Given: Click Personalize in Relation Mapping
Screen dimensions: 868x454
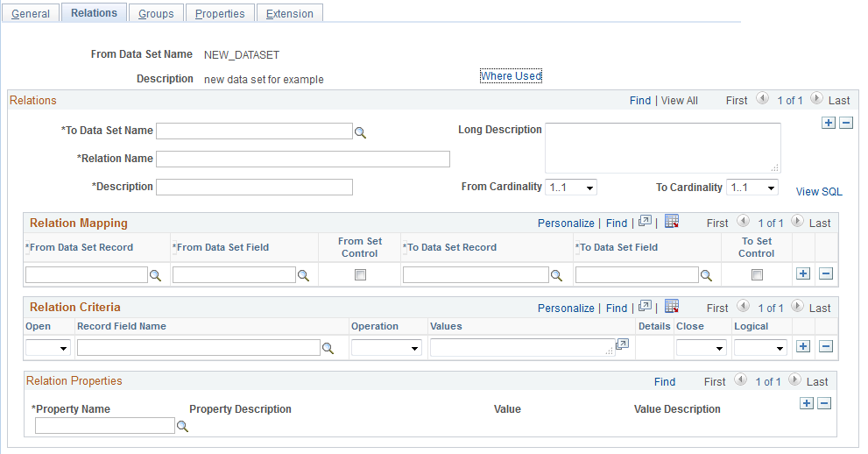Looking at the screenshot, I should 566,223.
